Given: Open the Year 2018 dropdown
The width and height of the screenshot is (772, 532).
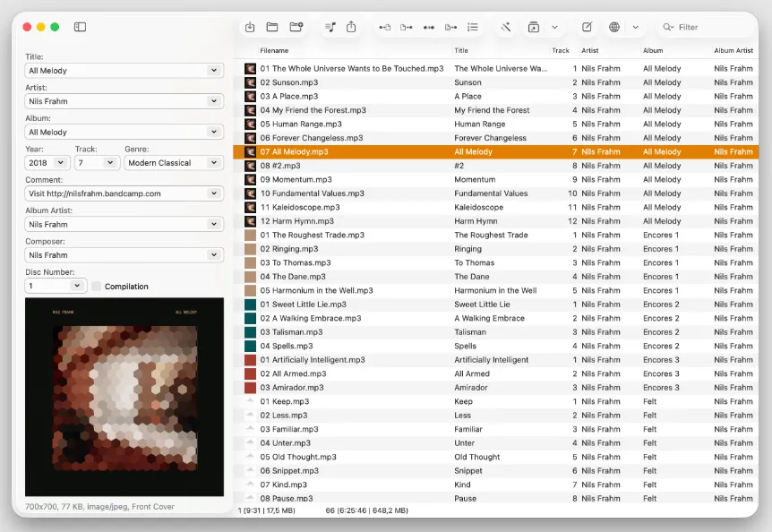Looking at the screenshot, I should 61,162.
